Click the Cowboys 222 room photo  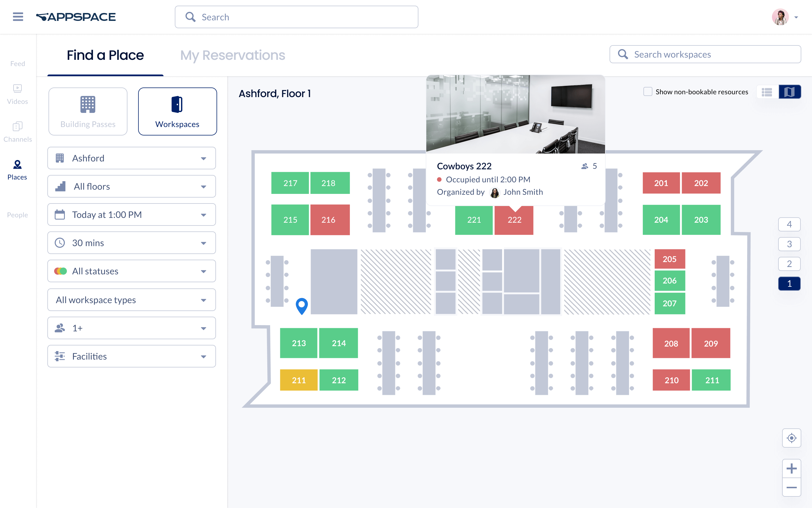pyautogui.click(x=515, y=114)
